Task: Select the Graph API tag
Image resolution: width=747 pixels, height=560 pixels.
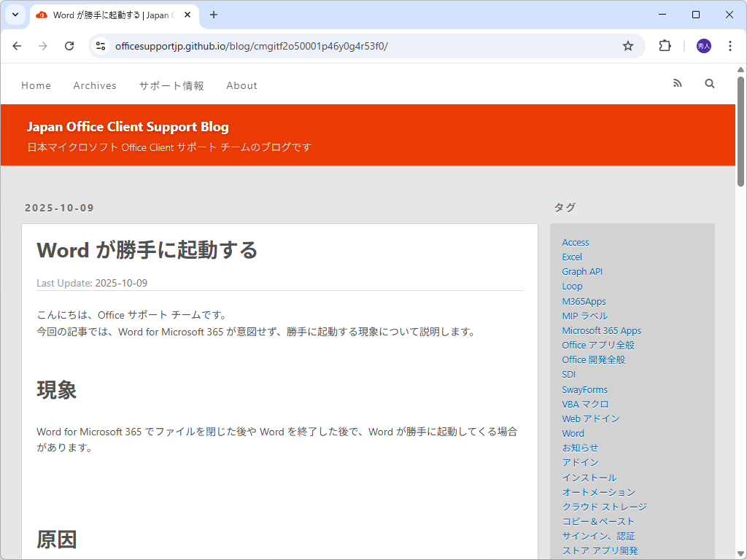Action: 582,271
